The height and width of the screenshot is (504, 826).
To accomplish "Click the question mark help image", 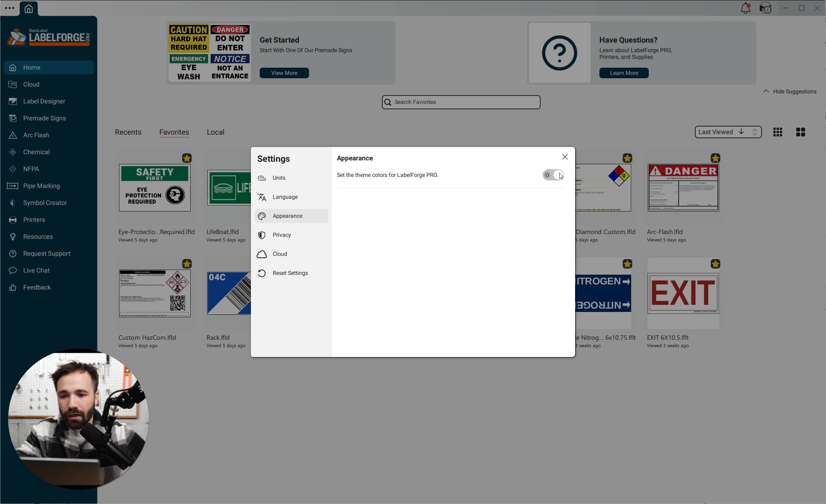I will [x=560, y=53].
